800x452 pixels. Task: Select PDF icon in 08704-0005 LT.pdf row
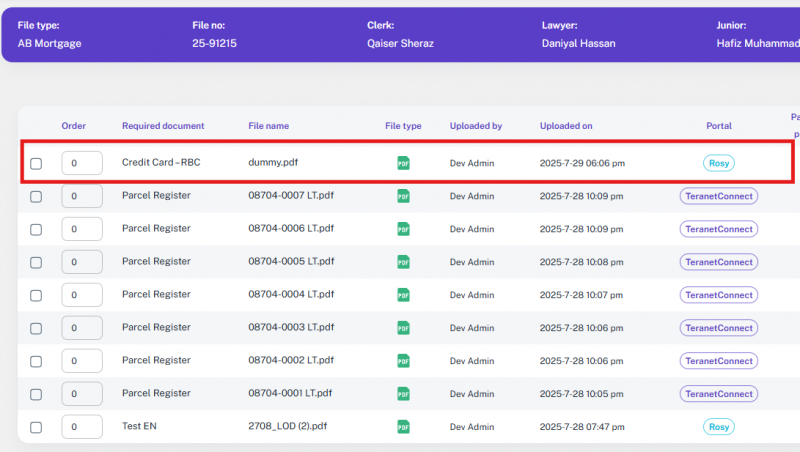[403, 262]
